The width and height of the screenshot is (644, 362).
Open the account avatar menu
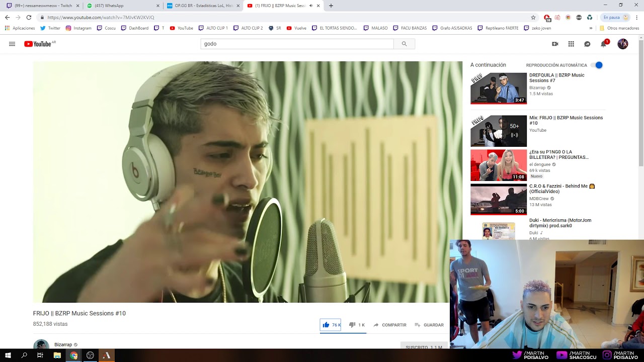point(623,44)
